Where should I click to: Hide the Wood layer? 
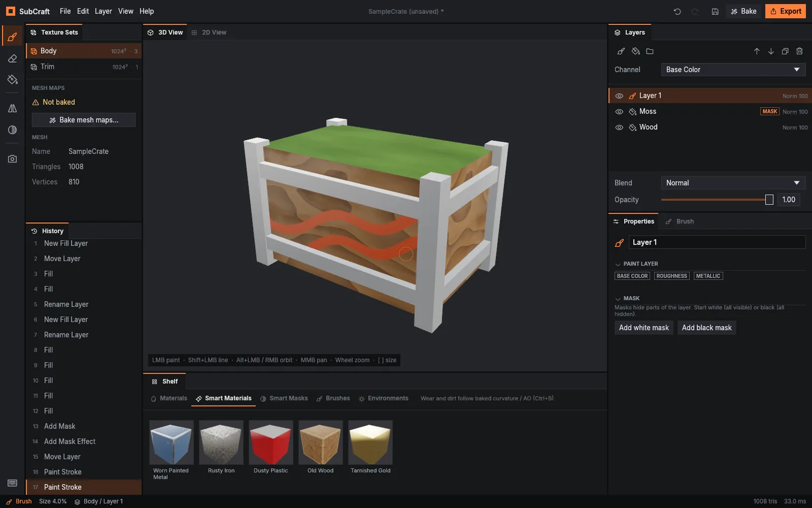coord(619,128)
